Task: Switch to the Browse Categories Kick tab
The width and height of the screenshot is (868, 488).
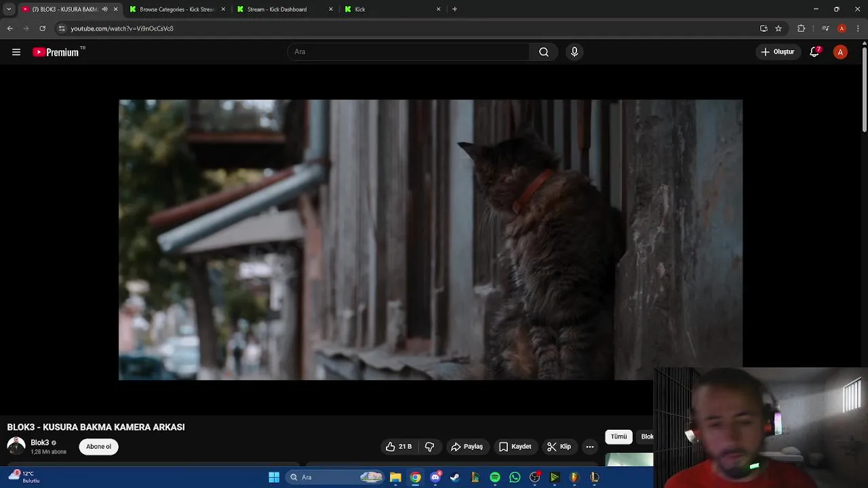Action: (x=178, y=9)
